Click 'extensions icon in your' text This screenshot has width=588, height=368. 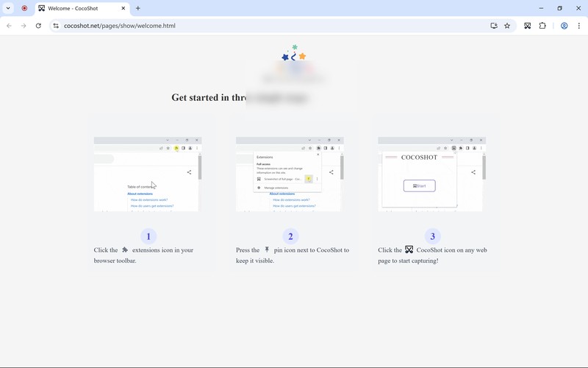pyautogui.click(x=162, y=250)
